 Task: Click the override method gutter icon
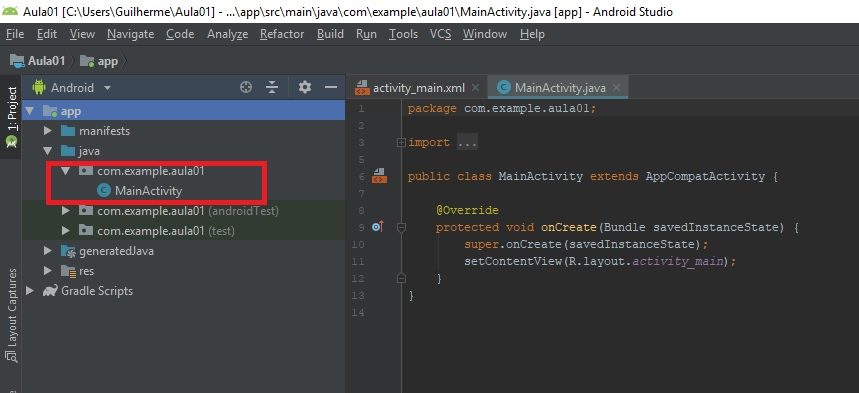click(378, 226)
